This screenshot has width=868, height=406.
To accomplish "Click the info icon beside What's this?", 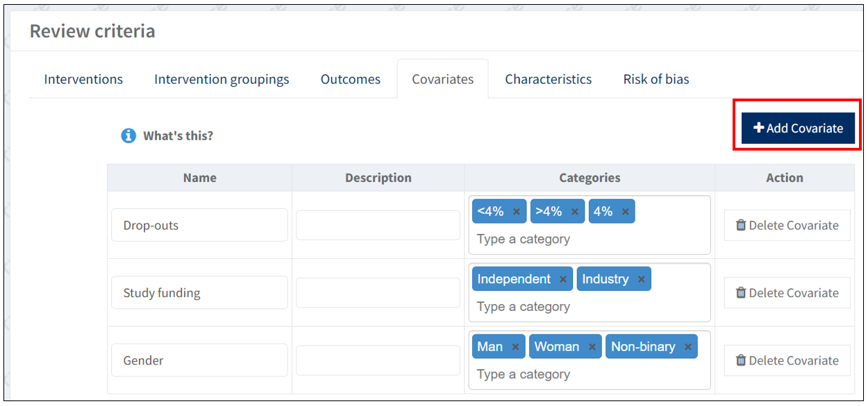I will (x=128, y=136).
